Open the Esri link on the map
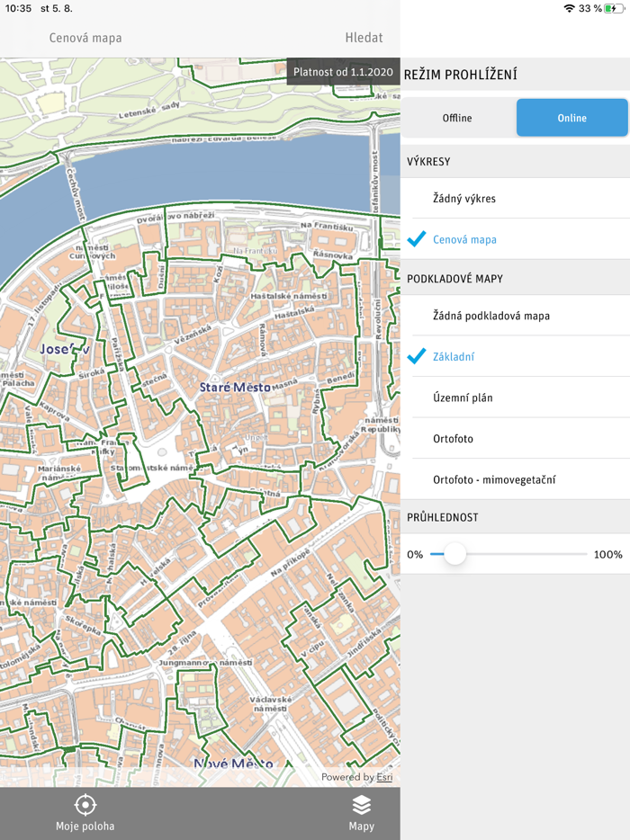 384,777
